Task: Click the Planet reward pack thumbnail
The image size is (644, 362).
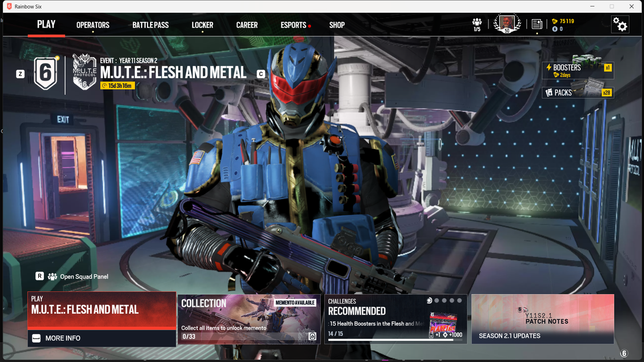Action: pyautogui.click(x=444, y=323)
